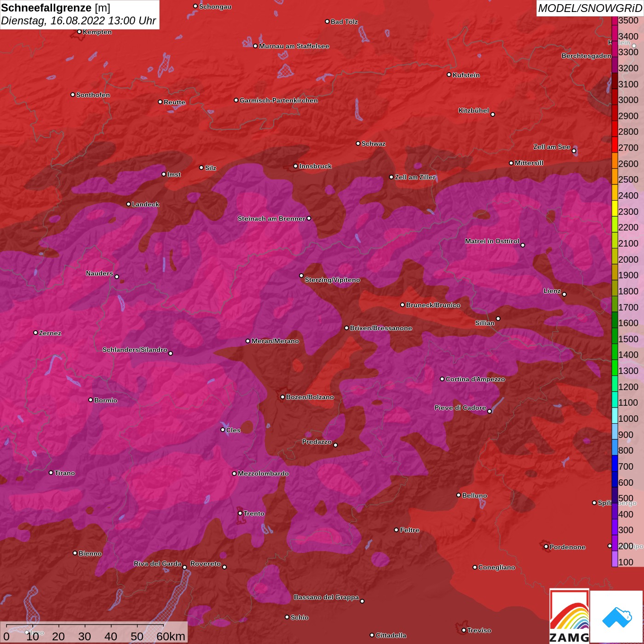Click the 100 legend value
644x644 pixels.
626,562
